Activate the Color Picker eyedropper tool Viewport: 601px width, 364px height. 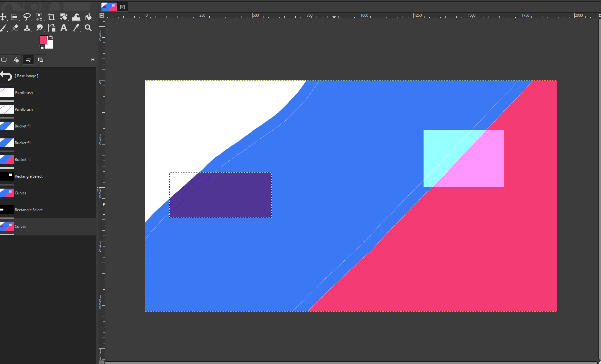(76, 28)
